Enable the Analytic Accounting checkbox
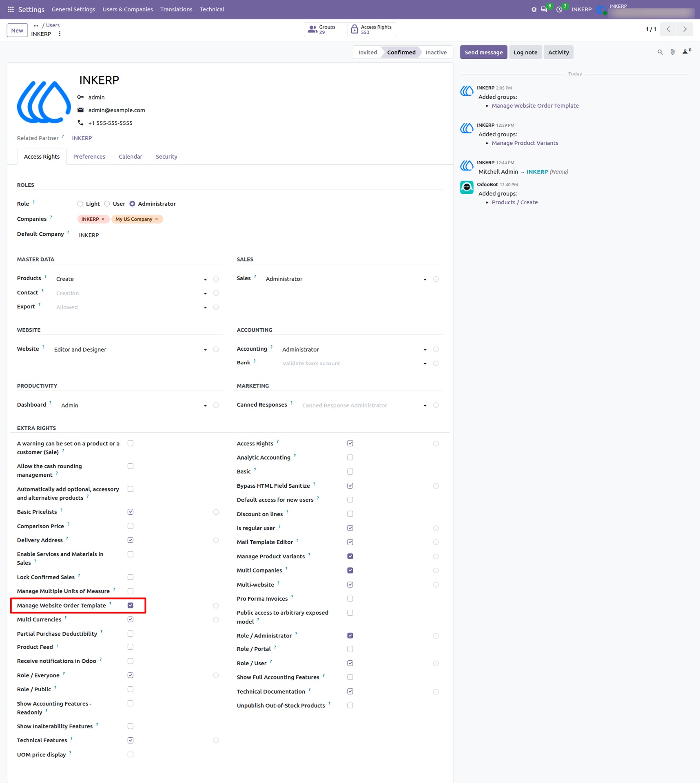The image size is (700, 783). 350,458
